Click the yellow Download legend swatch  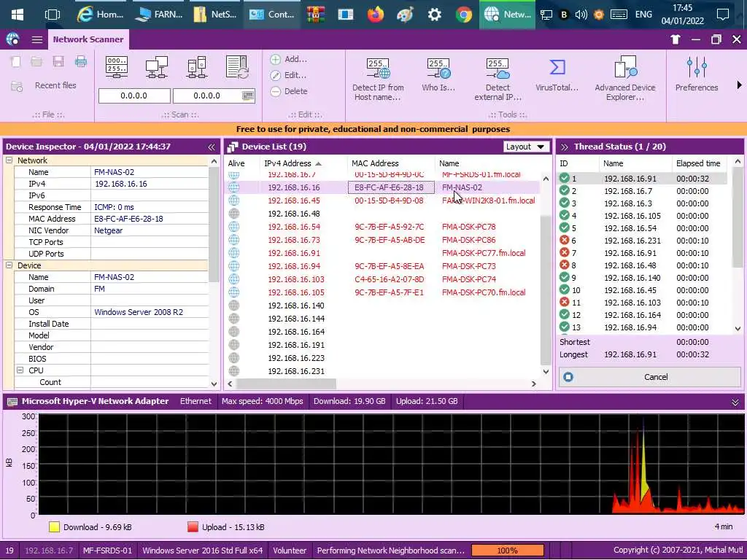pos(54,527)
